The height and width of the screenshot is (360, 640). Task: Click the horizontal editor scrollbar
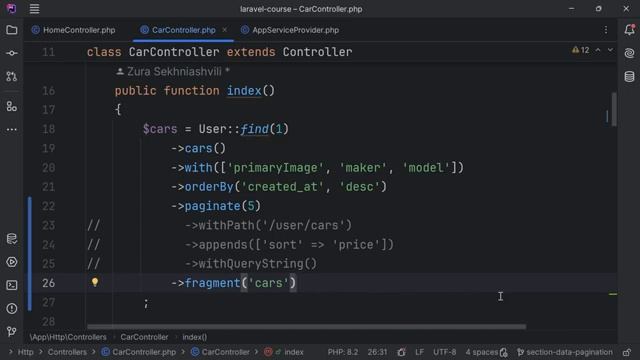pos(307,327)
